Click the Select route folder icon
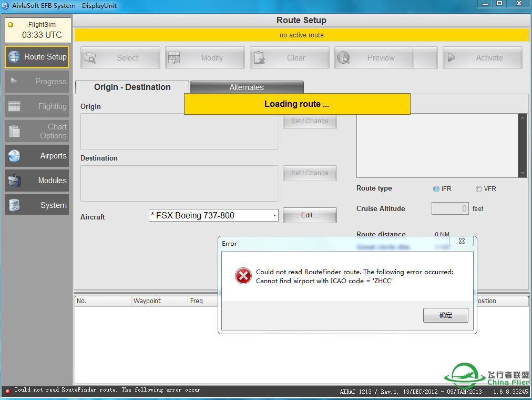The height and width of the screenshot is (400, 532). pos(90,58)
